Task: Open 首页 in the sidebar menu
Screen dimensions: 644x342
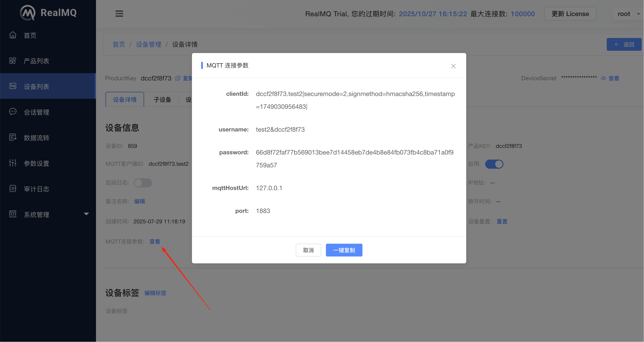Action: (x=48, y=35)
